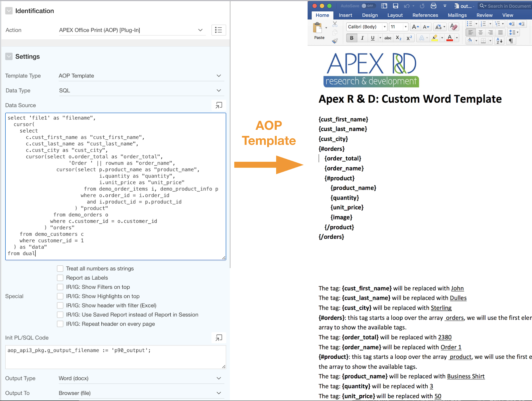Toggle Bold formatting in Word ribbon

(x=351, y=38)
